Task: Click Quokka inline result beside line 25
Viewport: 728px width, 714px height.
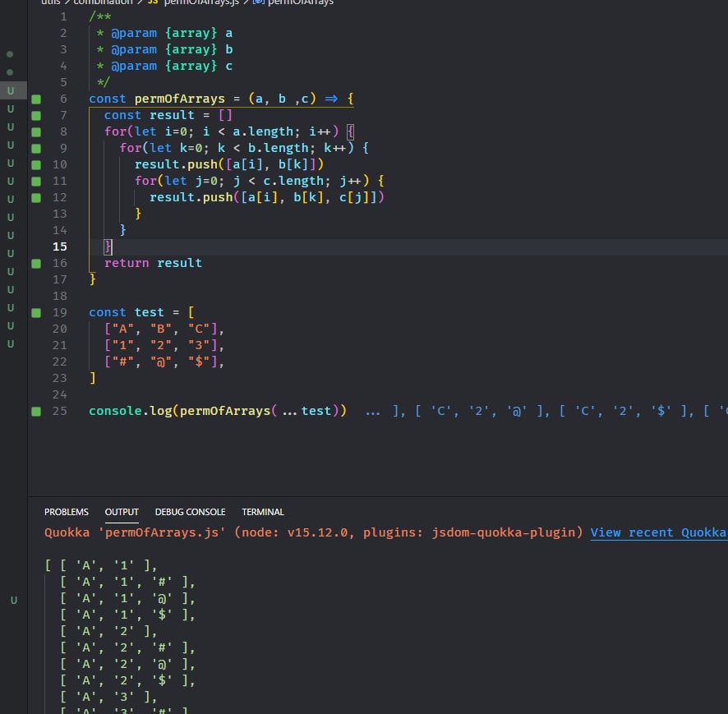Action: tap(546, 411)
